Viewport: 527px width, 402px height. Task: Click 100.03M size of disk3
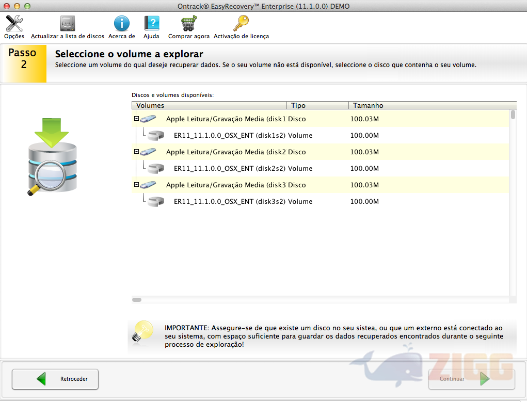[365, 185]
